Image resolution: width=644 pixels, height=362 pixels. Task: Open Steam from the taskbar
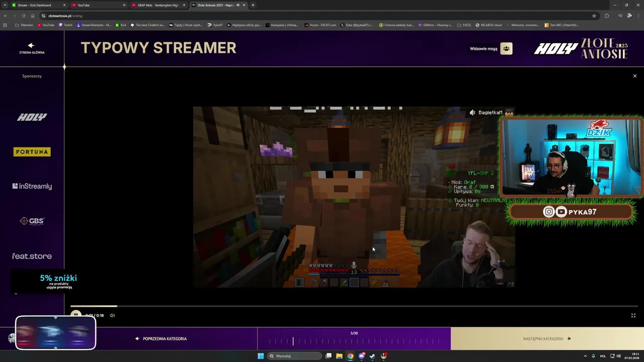pos(372,356)
